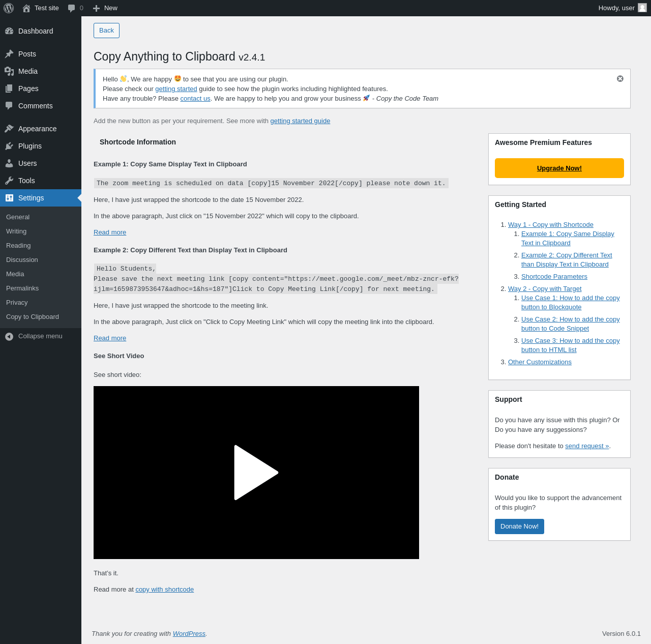
Task: Click the Collapse menu arrow icon
Action: coord(9,337)
